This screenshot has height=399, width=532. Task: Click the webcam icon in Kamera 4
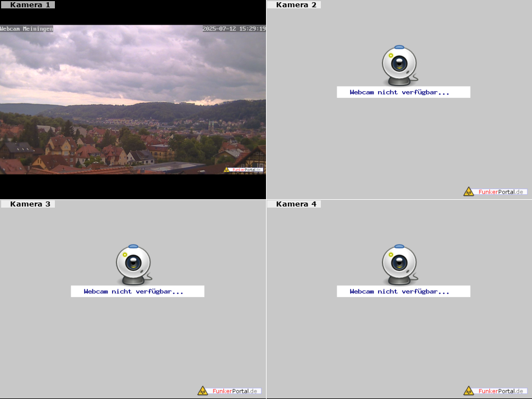(x=400, y=265)
